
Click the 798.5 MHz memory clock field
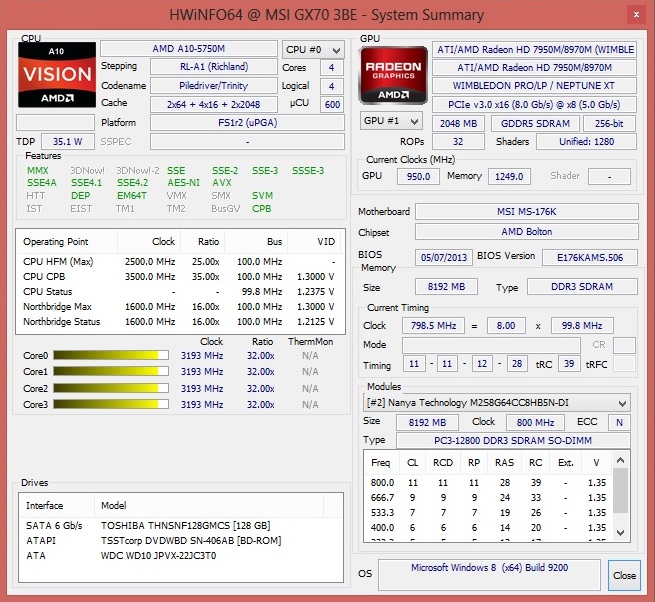[x=433, y=325]
